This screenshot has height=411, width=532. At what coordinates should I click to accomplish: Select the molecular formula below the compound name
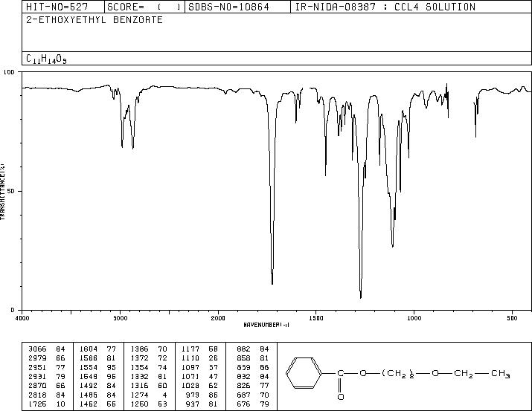(x=46, y=59)
